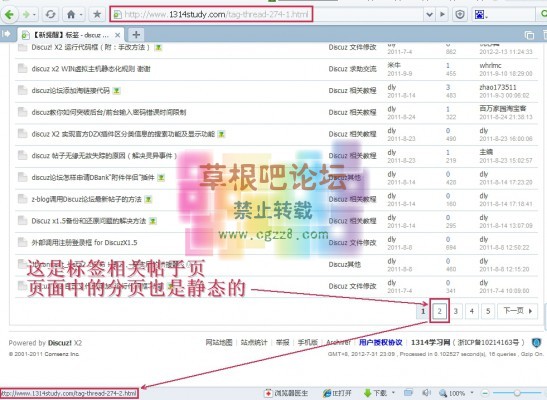Open a new tab with the plus button
The height and width of the screenshot is (400, 547).
coord(136,35)
